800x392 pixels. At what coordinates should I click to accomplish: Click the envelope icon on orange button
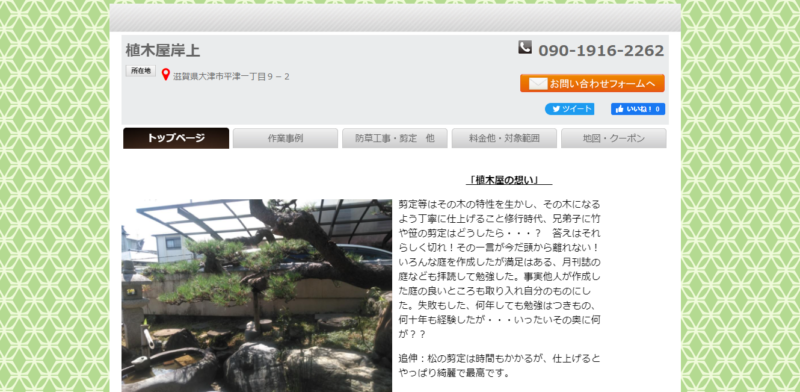click(538, 84)
